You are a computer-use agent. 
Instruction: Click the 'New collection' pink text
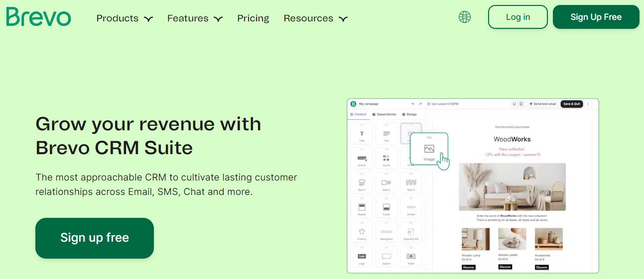[x=512, y=149]
